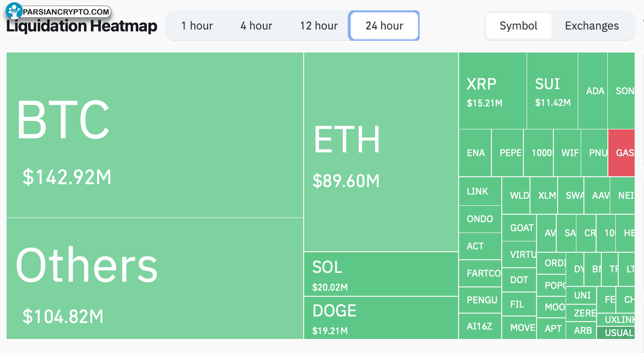
Task: Click the red GAS tile
Action: coord(621,153)
